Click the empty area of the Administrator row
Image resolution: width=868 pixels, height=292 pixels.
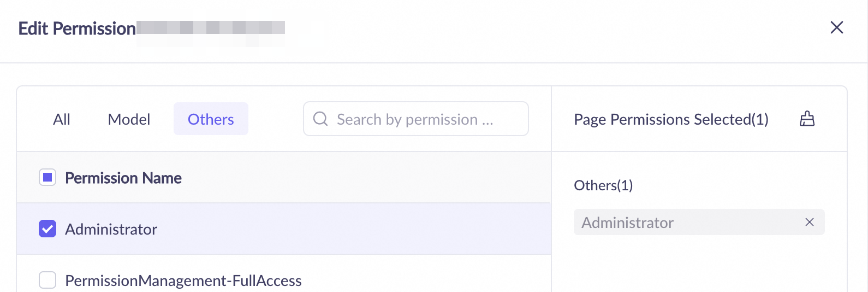click(355, 229)
